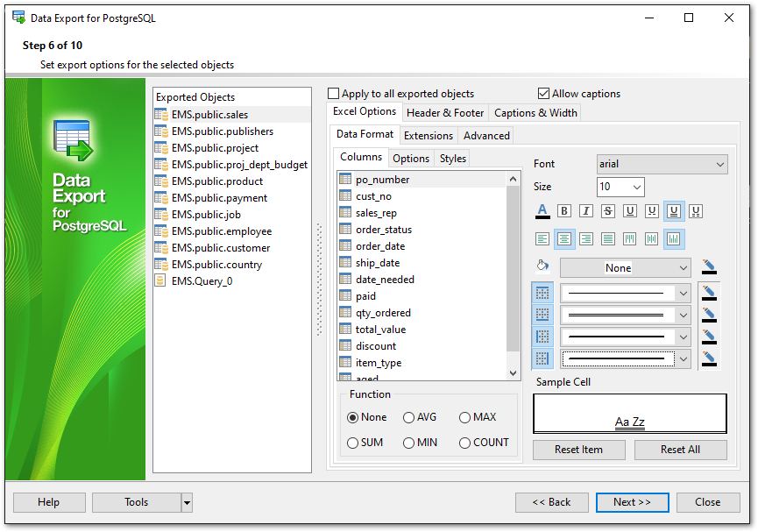The image size is (758, 532).
Task: Choose the right border line color
Action: coord(709,358)
